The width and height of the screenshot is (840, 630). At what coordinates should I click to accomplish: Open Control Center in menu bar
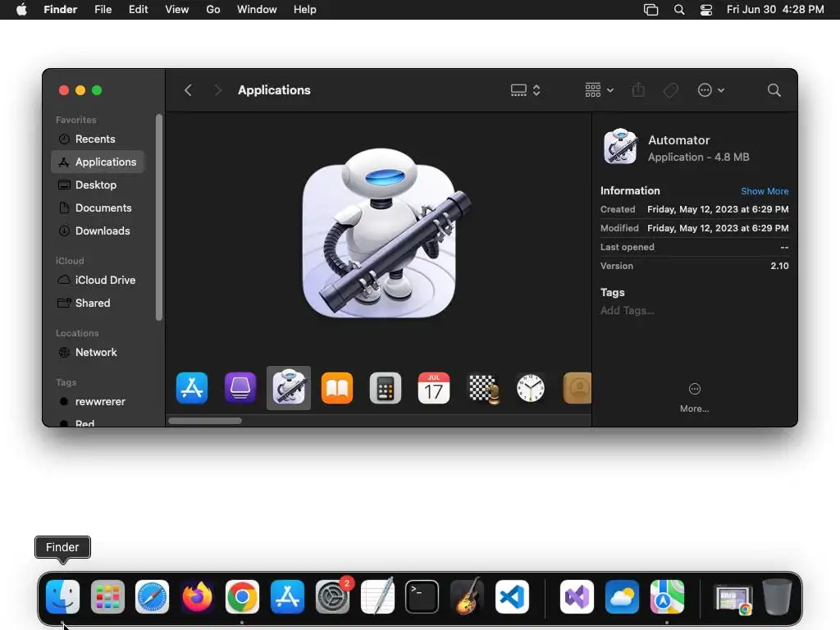pos(706,10)
